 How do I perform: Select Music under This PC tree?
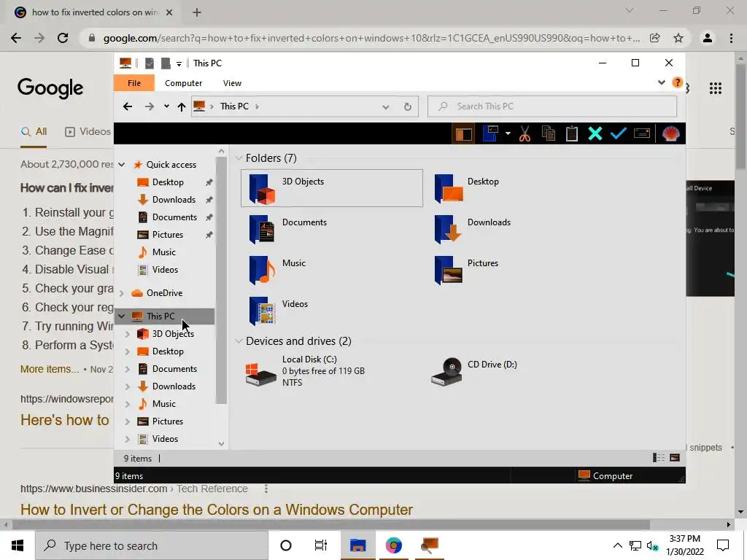click(x=164, y=404)
